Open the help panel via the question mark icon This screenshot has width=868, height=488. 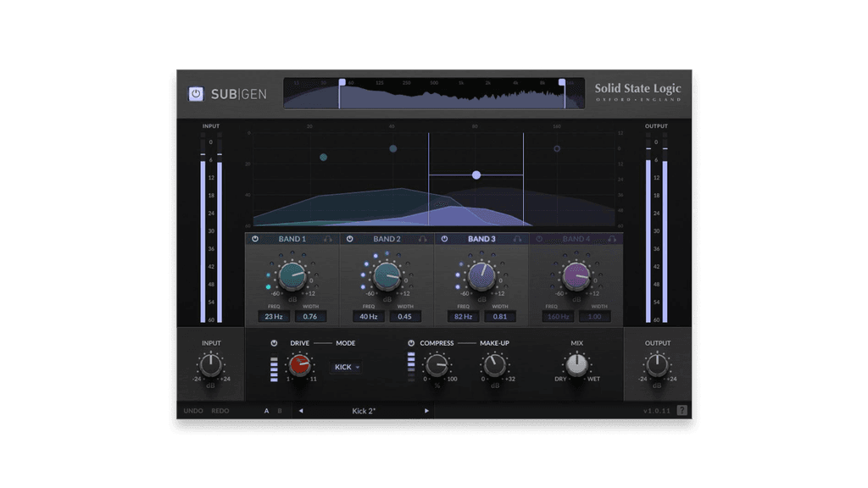681,411
